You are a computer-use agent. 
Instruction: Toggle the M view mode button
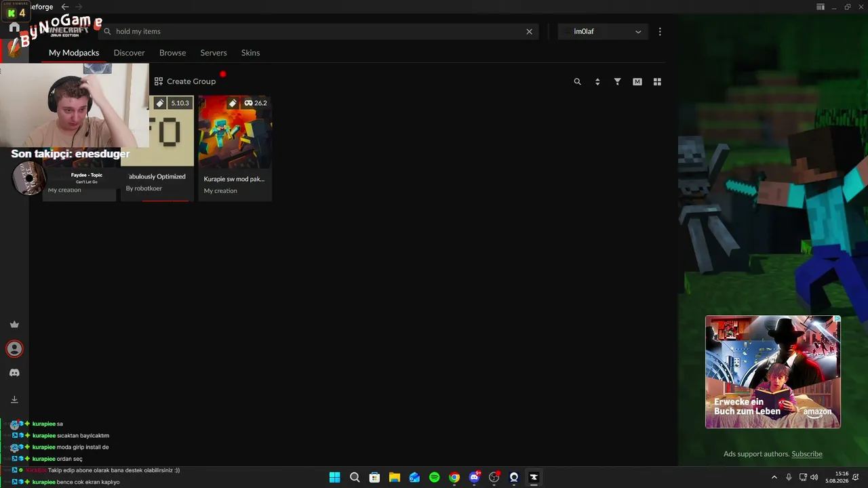(637, 81)
